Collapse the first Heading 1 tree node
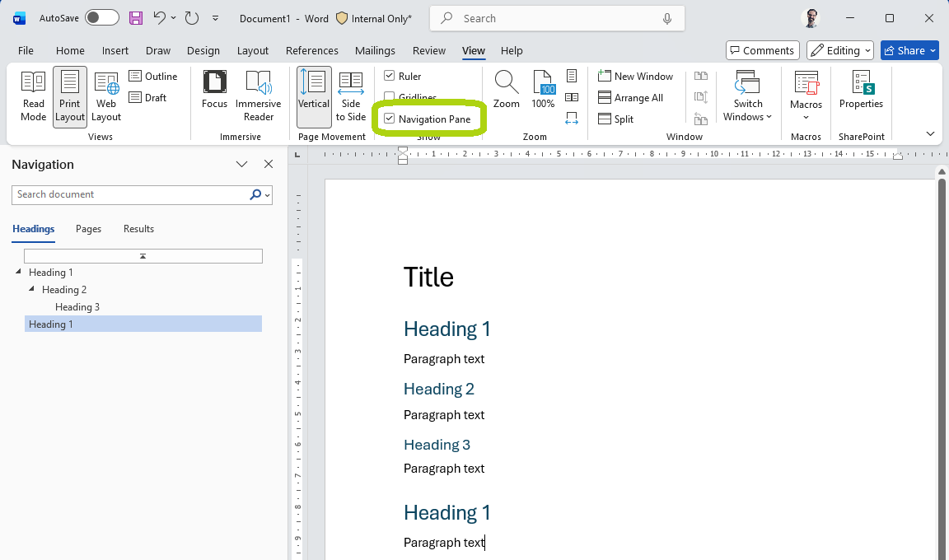The width and height of the screenshot is (949, 560). coord(18,272)
